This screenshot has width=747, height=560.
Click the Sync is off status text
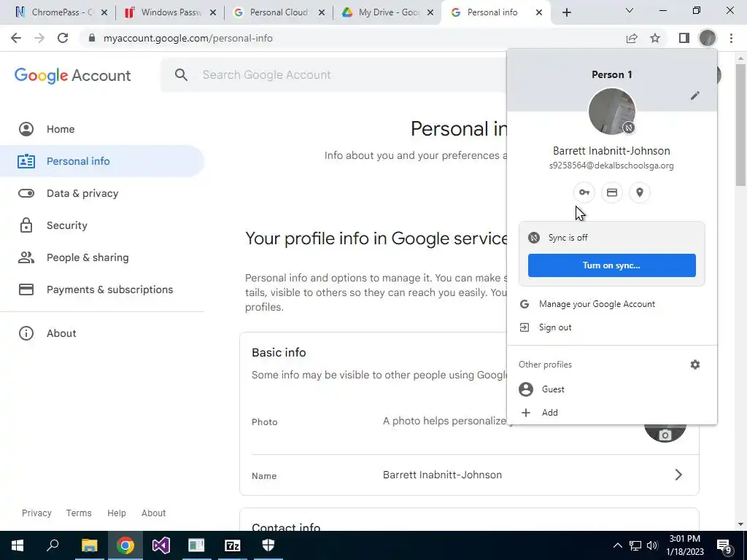[x=568, y=238]
